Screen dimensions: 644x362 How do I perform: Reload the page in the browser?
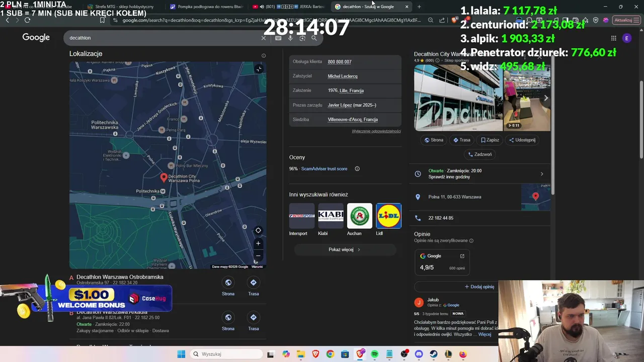pos(27,20)
